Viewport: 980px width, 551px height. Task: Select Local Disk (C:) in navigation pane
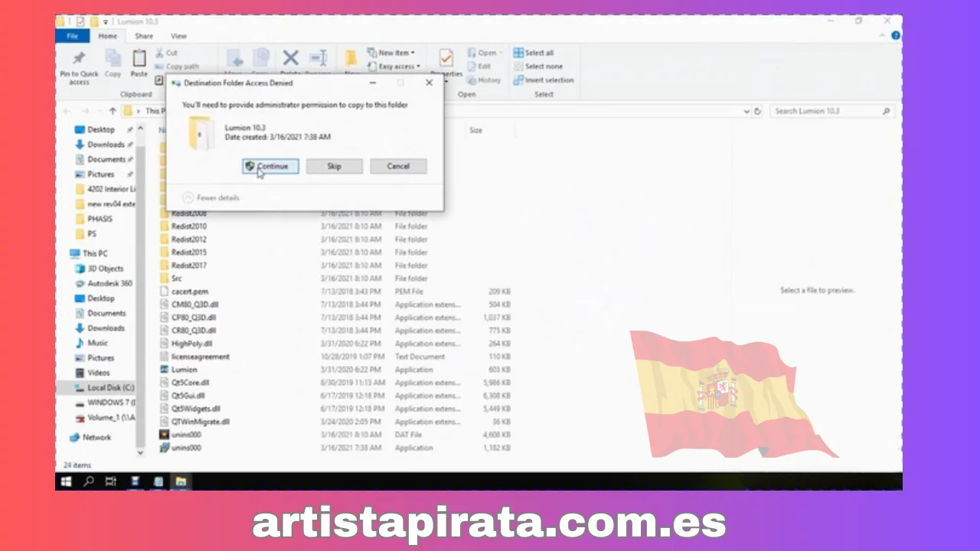(x=110, y=388)
